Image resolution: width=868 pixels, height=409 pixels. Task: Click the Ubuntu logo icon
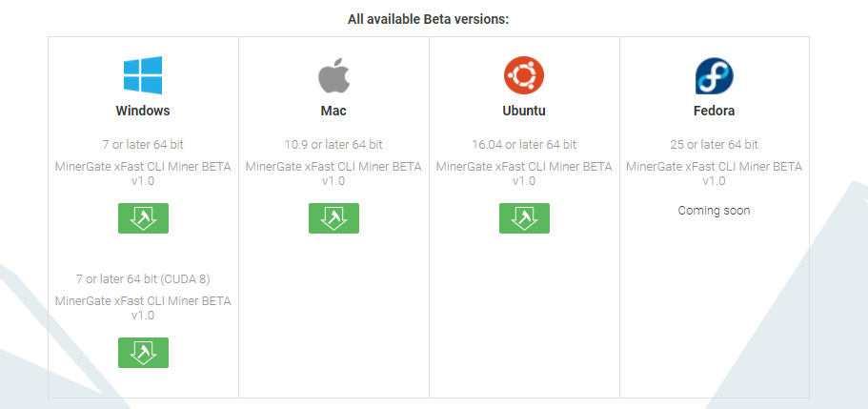click(524, 75)
